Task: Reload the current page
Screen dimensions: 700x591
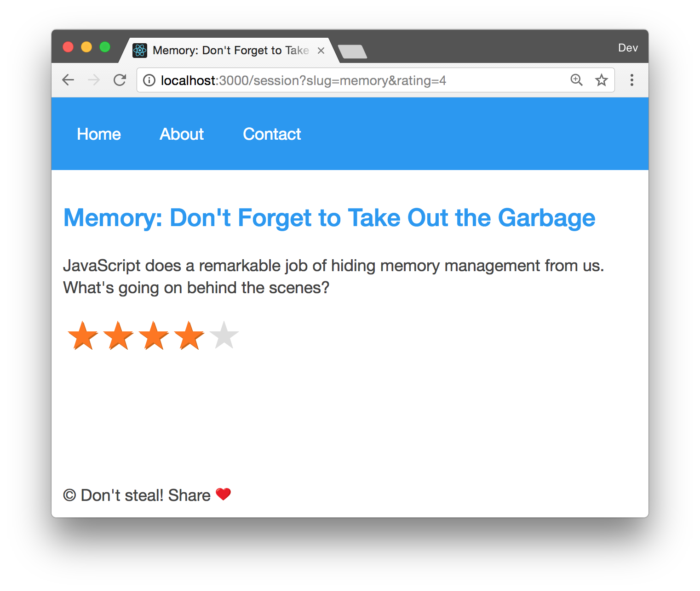Action: pyautogui.click(x=120, y=80)
